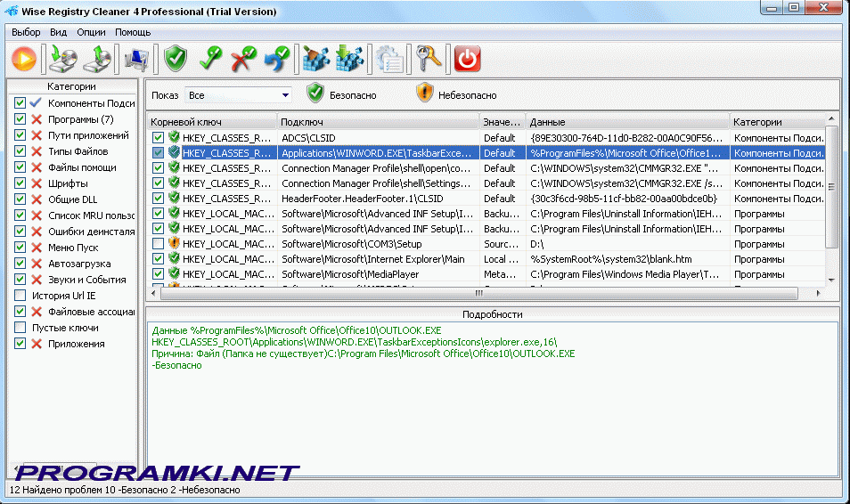Click the registry cubes with brush icon

316,59
